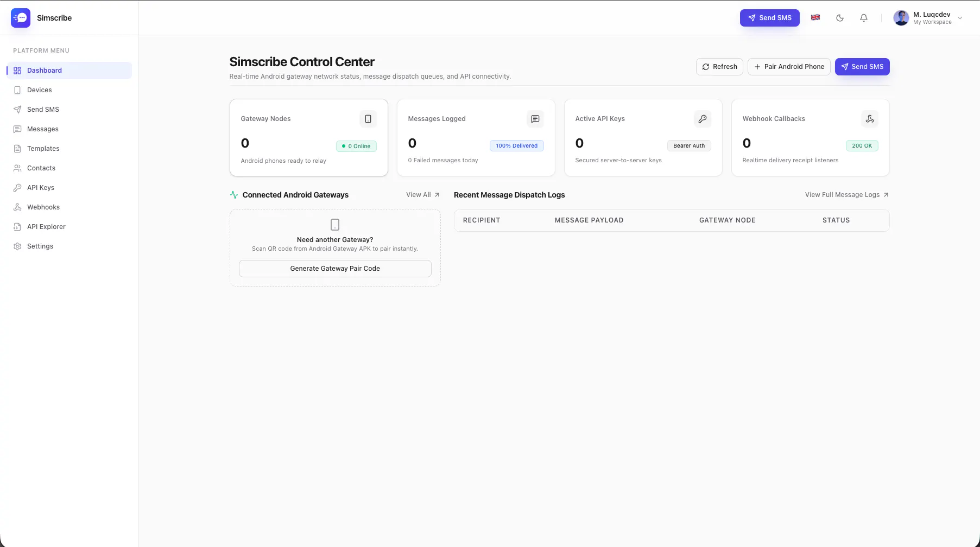Click the paper plane icon beside sidebar Send SMS
Viewport: 980px width, 547px height.
click(17, 110)
